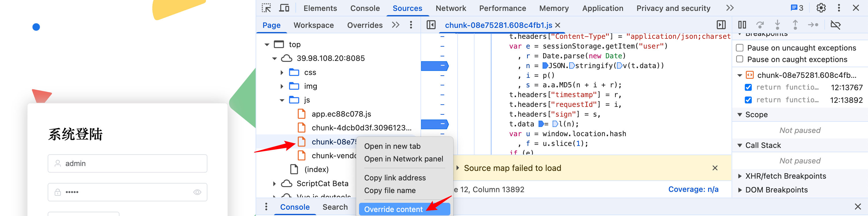868x216 pixels.
Task: Collapse the js folder
Action: 282,100
